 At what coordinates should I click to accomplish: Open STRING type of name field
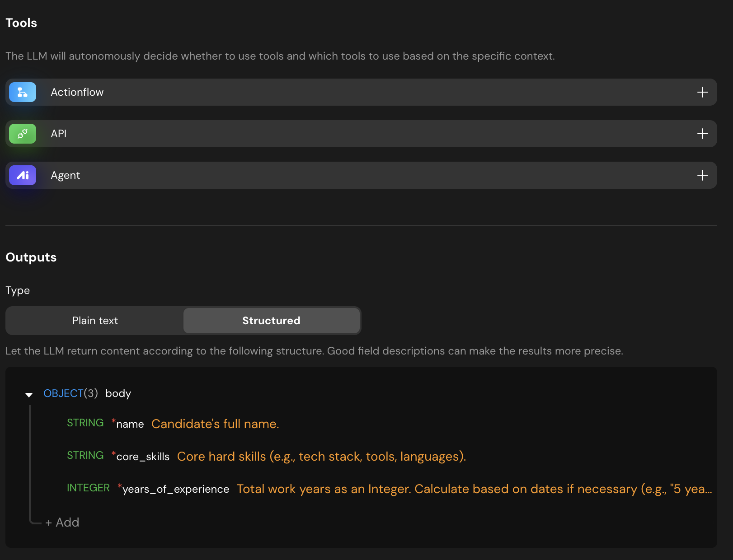[x=85, y=423]
